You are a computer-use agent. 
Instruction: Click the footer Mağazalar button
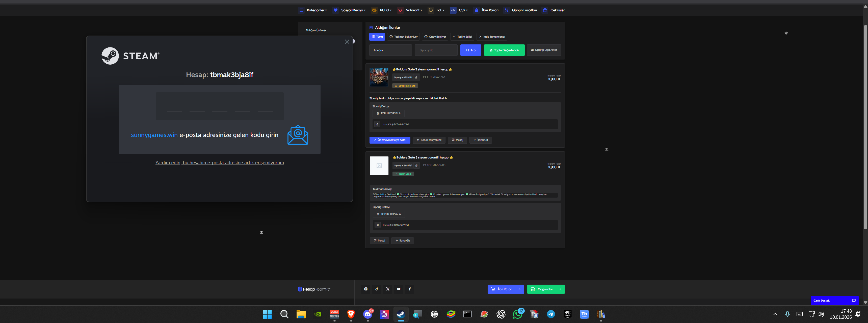coord(546,289)
